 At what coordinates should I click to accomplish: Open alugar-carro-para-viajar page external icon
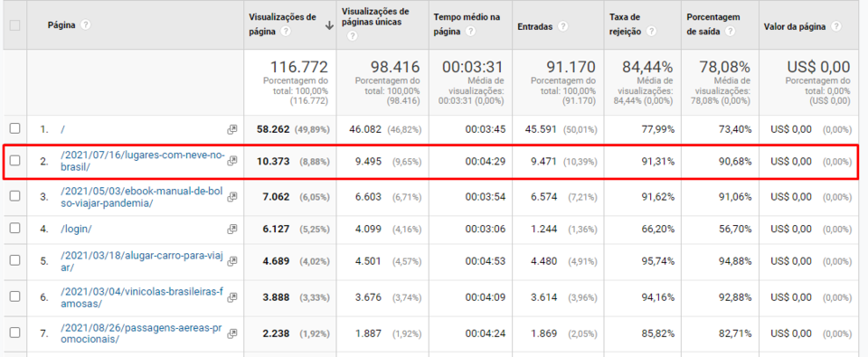click(x=232, y=260)
